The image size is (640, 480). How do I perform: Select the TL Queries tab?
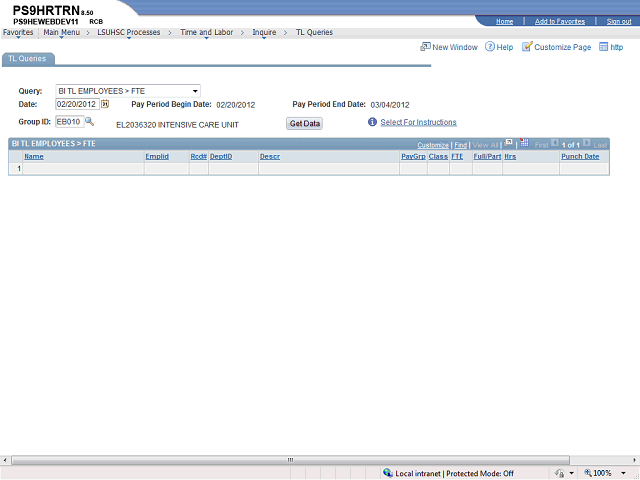pos(27,59)
